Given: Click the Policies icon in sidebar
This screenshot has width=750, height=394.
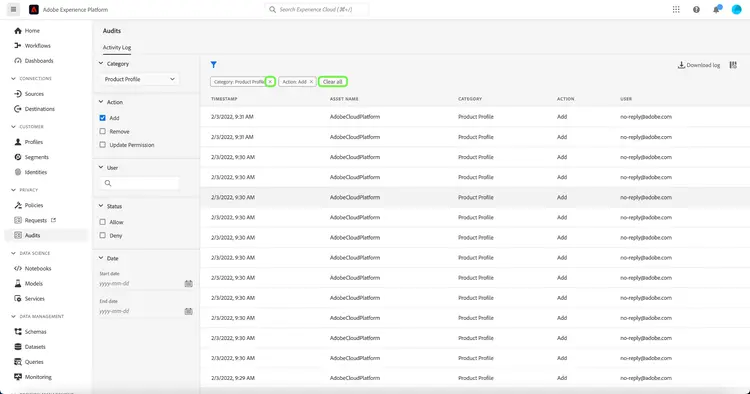Looking at the screenshot, I should [18, 205].
